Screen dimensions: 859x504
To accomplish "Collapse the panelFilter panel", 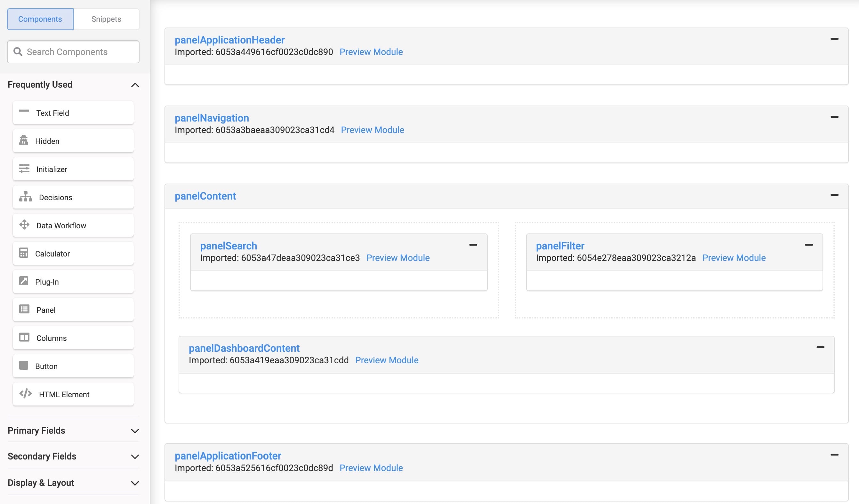I will pos(808,245).
